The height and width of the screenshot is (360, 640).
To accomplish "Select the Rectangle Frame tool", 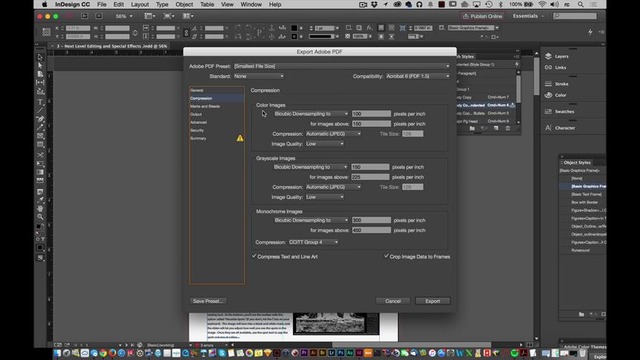I will [40, 136].
